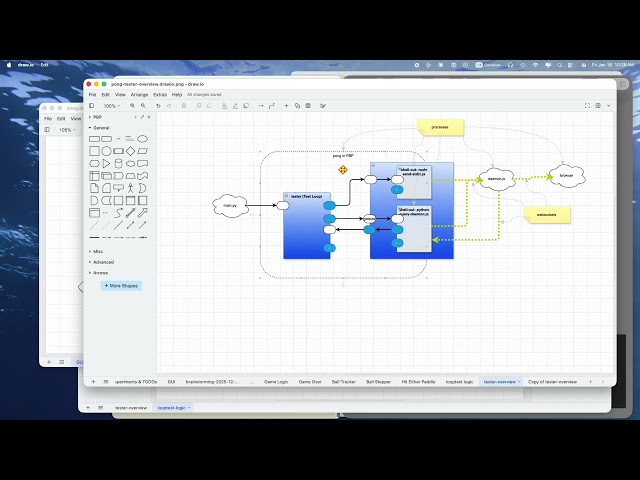Click the zoom out magnifier icon

click(143, 106)
